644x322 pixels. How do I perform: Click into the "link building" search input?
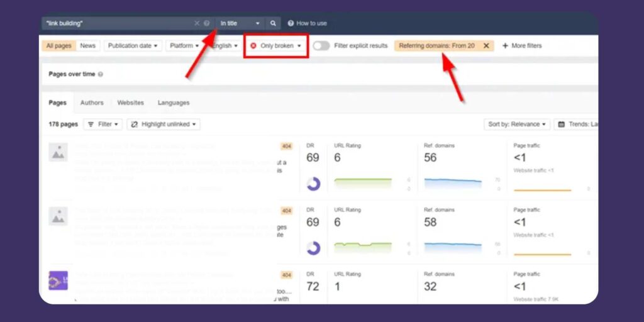coord(116,23)
